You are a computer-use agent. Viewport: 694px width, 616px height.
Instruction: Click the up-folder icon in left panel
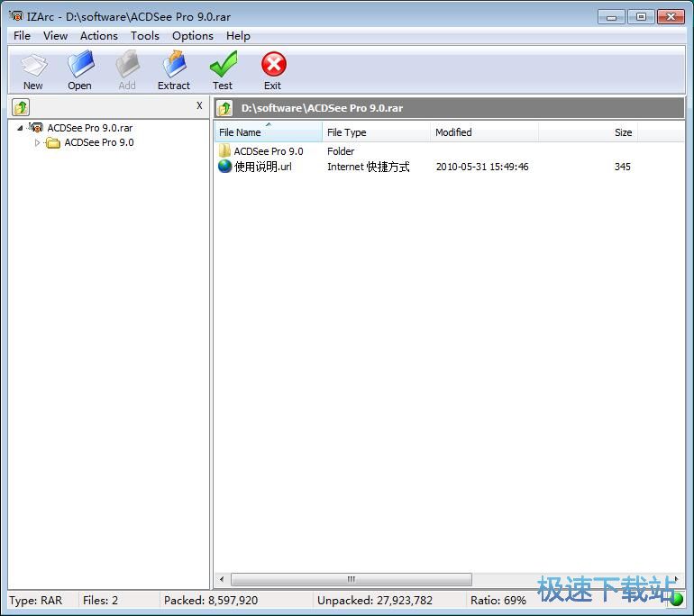click(21, 107)
